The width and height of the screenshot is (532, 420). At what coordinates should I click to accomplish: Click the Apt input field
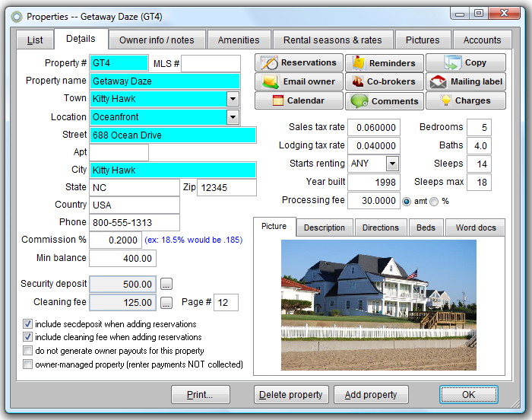[119, 153]
